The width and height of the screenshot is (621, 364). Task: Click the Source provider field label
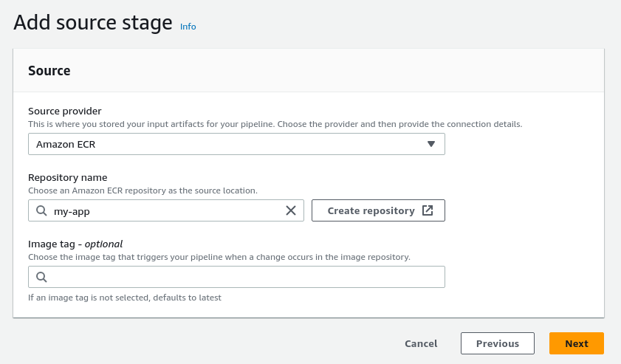click(64, 111)
